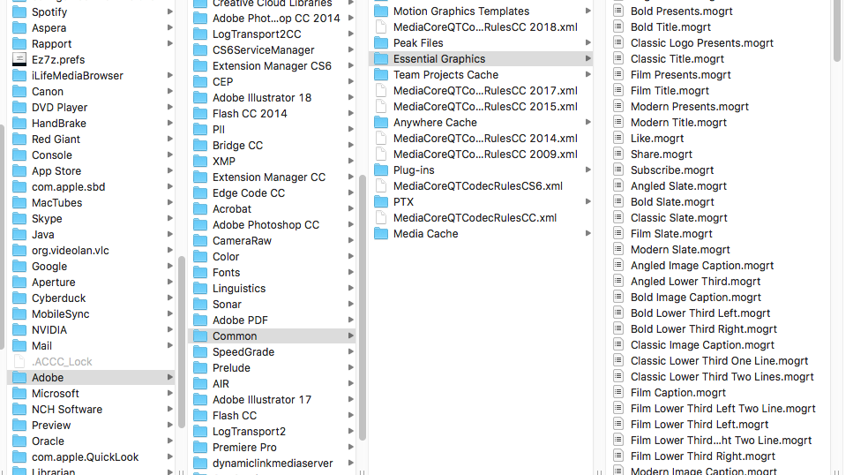Click the Skype folder icon

pos(19,219)
